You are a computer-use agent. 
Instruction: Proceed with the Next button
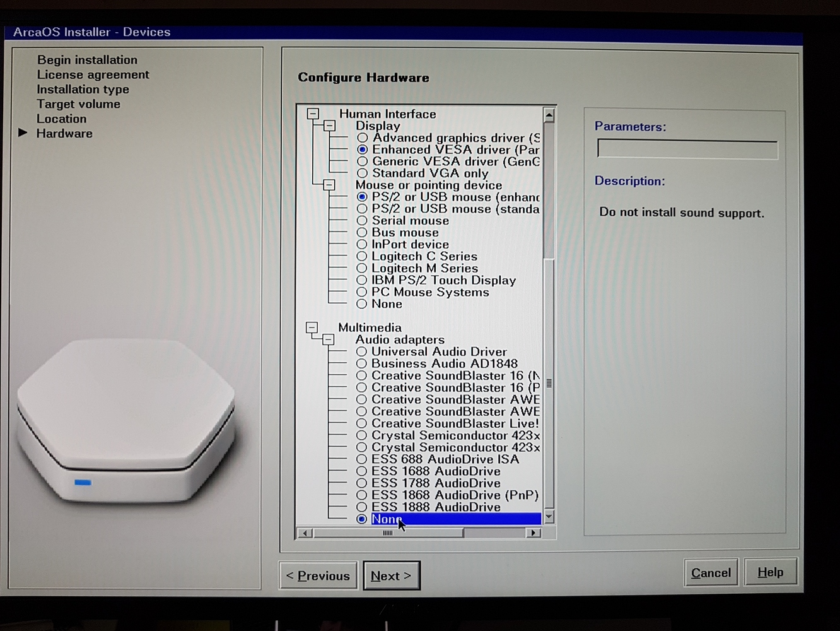(x=391, y=575)
